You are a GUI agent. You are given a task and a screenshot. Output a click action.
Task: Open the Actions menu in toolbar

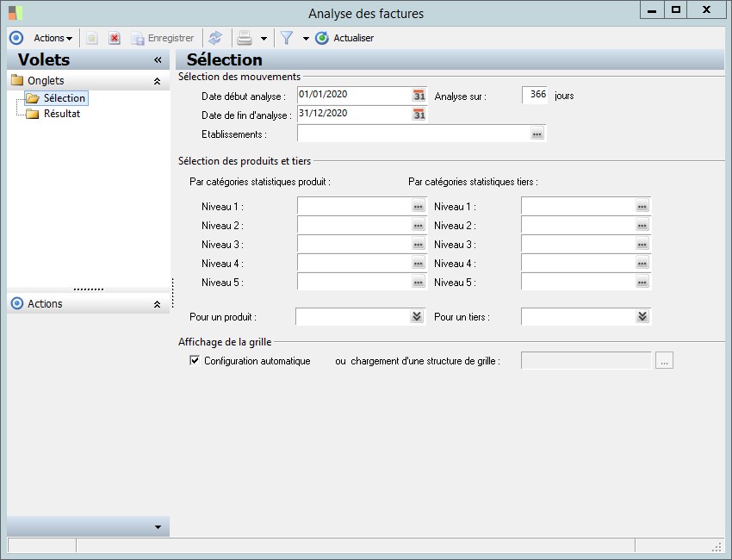(x=53, y=38)
